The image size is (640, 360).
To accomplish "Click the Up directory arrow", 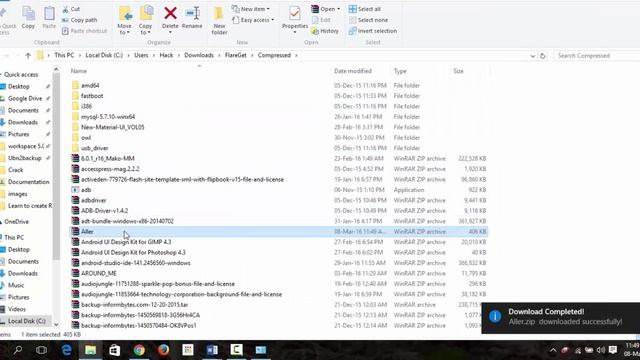I will (28, 56).
